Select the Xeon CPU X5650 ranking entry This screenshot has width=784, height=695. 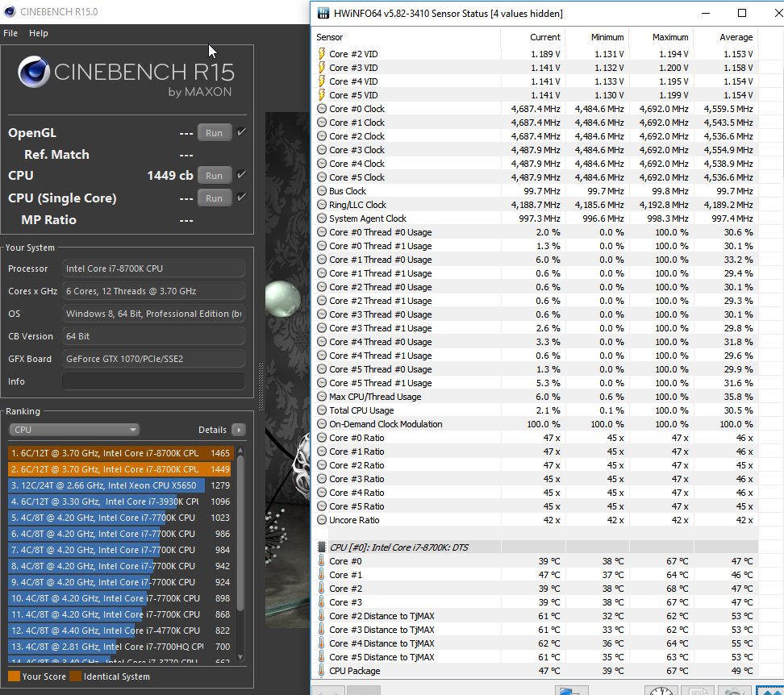120,485
